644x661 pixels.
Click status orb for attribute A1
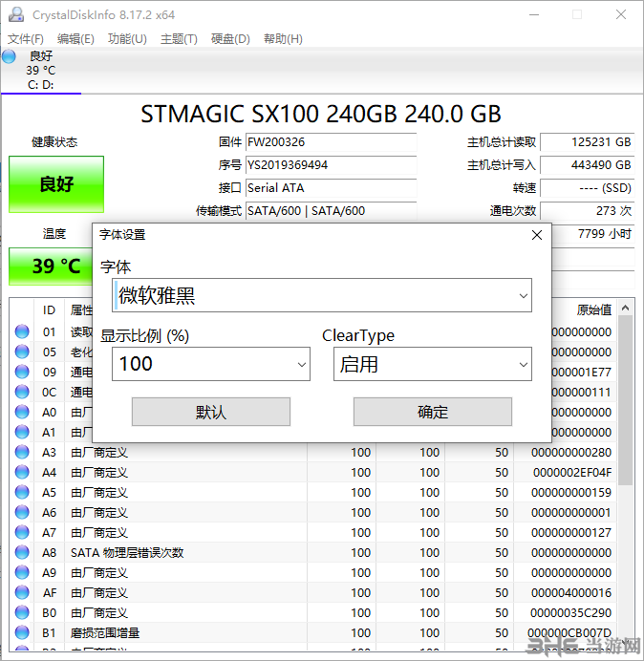22,432
